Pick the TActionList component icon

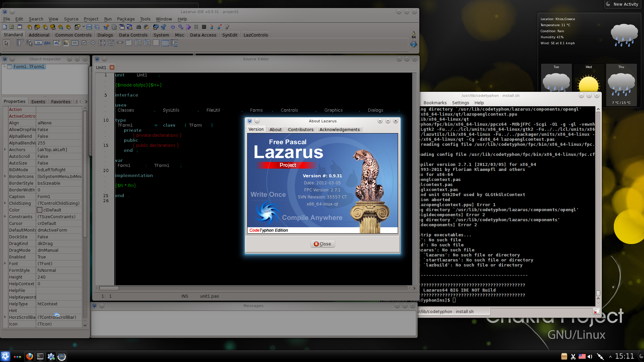click(174, 43)
